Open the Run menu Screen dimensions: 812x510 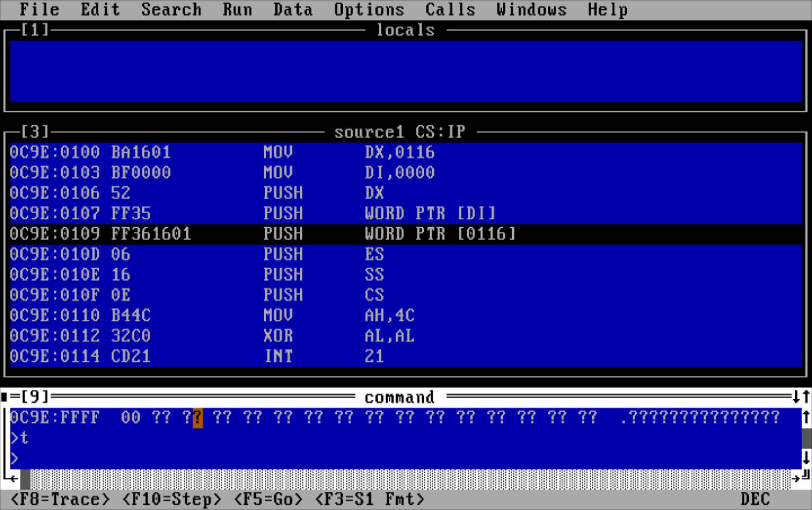point(237,9)
